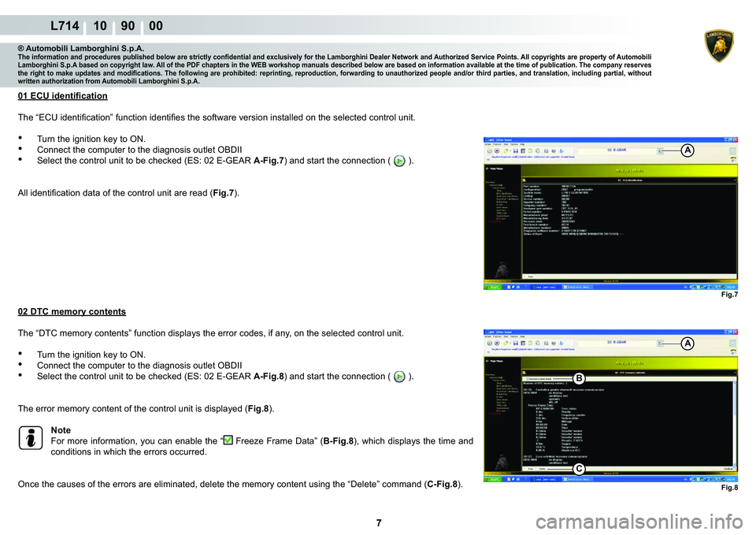Open the Function menu in Fig.8
Viewport: 756px width, 535px height.
tap(498, 336)
